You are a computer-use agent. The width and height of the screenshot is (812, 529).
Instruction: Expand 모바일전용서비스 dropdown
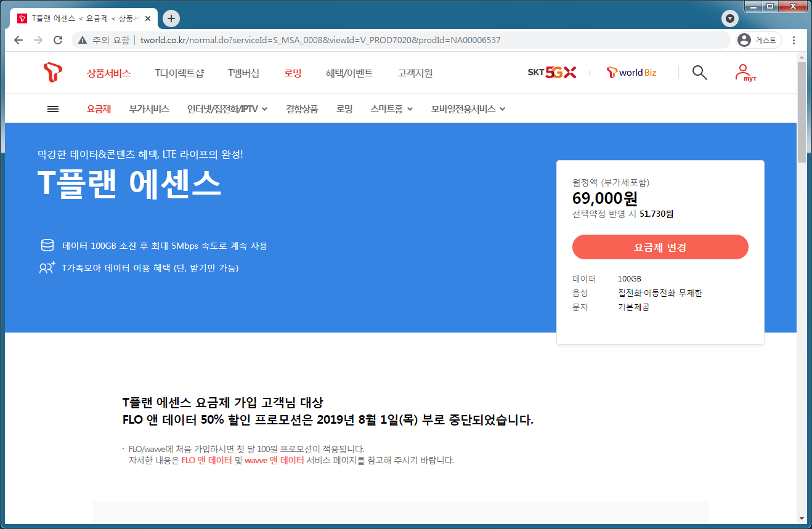point(468,109)
